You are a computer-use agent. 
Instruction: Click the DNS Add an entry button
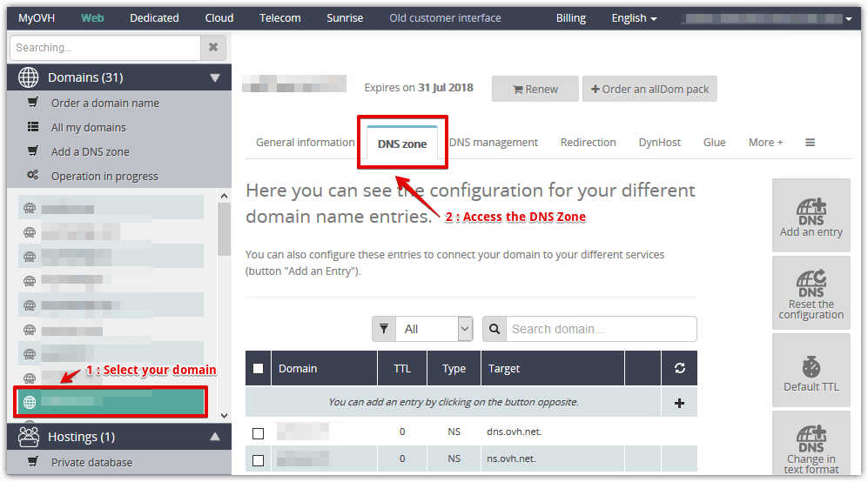(x=811, y=215)
